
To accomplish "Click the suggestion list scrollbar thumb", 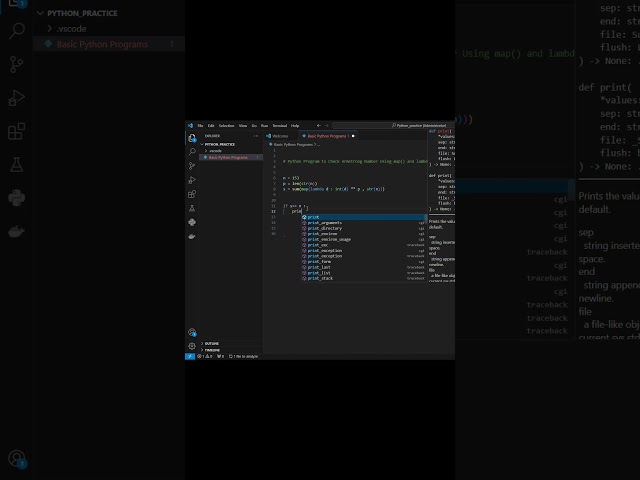I will click(426, 218).
